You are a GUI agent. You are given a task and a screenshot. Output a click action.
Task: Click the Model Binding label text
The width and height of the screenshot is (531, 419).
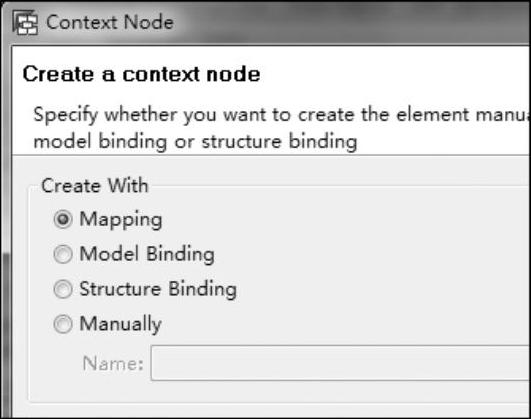coord(147,254)
